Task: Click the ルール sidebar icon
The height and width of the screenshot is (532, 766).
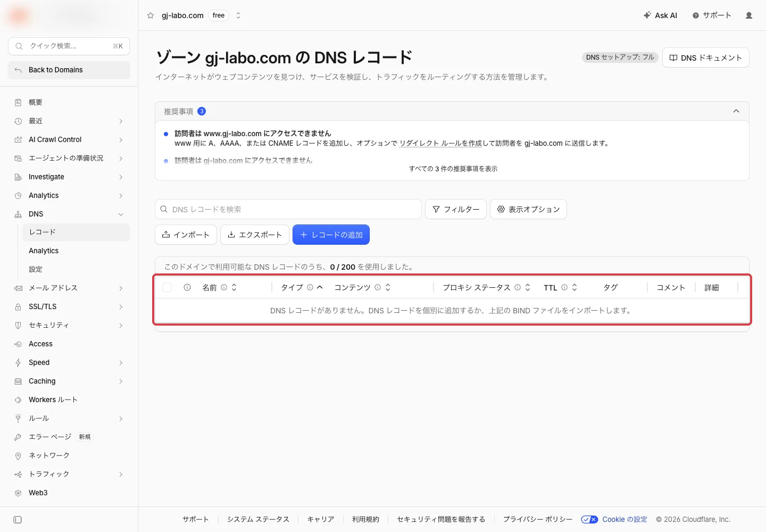Action: click(x=18, y=419)
